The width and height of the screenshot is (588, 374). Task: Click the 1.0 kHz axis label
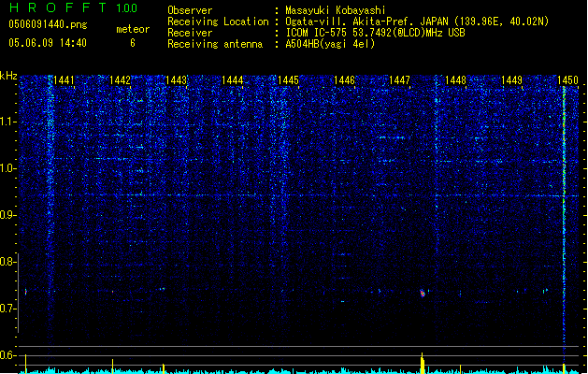(x=8, y=168)
